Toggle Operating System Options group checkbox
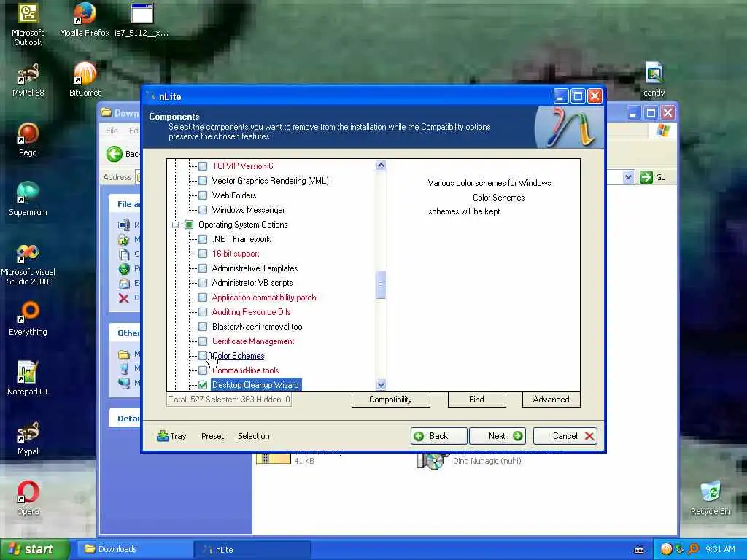The width and height of the screenshot is (747, 560). pos(189,225)
